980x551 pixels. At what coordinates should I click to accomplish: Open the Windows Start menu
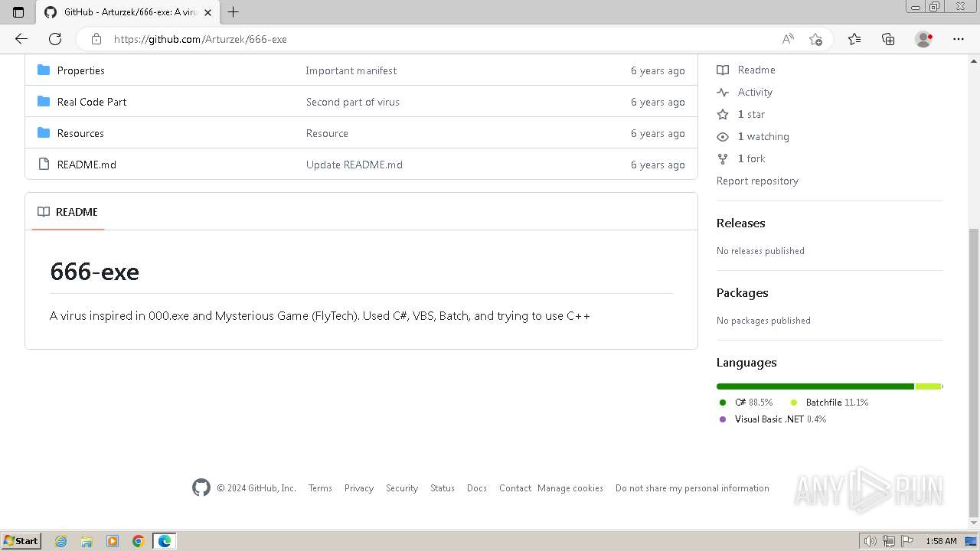(21, 540)
